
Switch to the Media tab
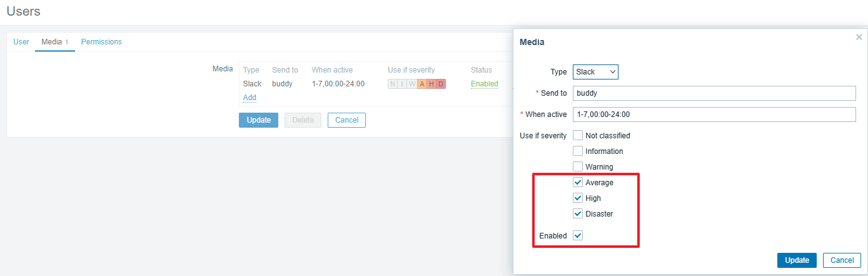[x=55, y=42]
